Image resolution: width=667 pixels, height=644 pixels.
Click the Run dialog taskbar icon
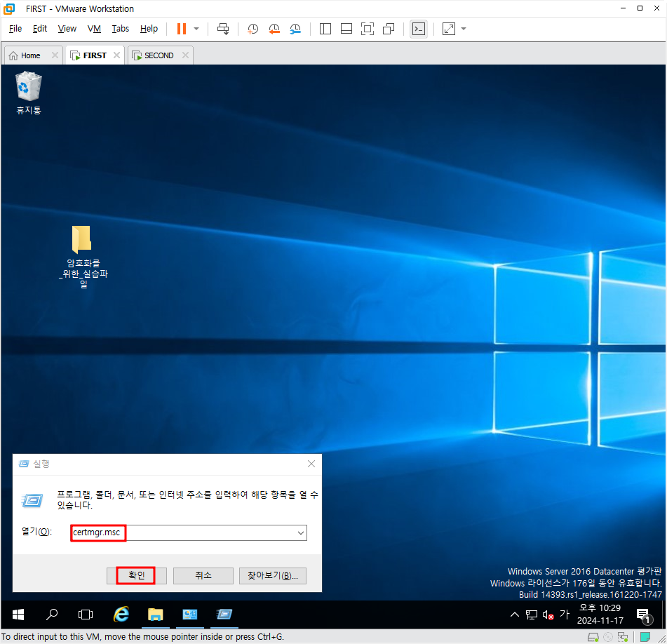point(224,615)
